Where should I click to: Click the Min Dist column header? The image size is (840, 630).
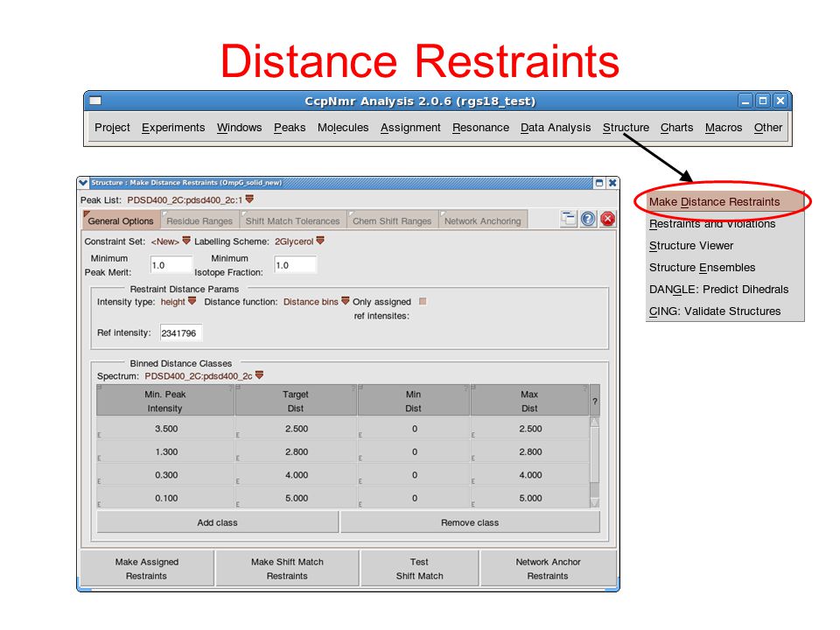[414, 401]
